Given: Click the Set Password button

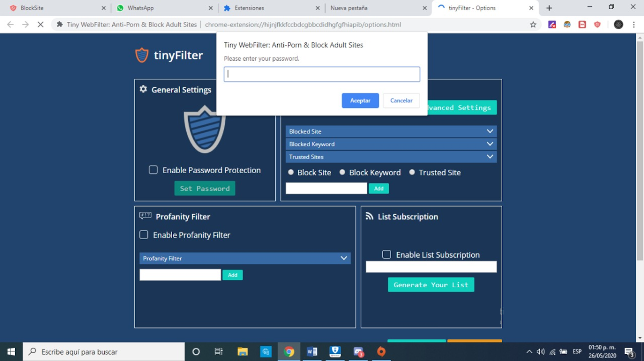Looking at the screenshot, I should click(204, 188).
